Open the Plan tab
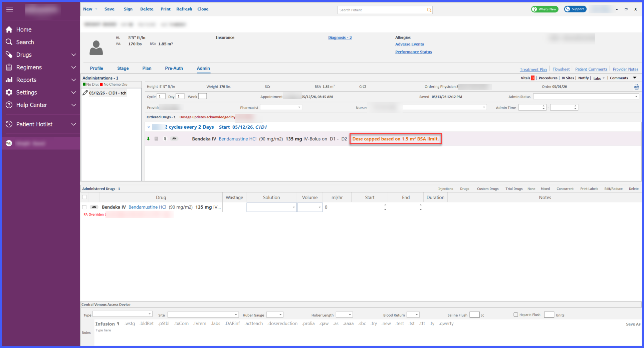644x348 pixels. (147, 68)
